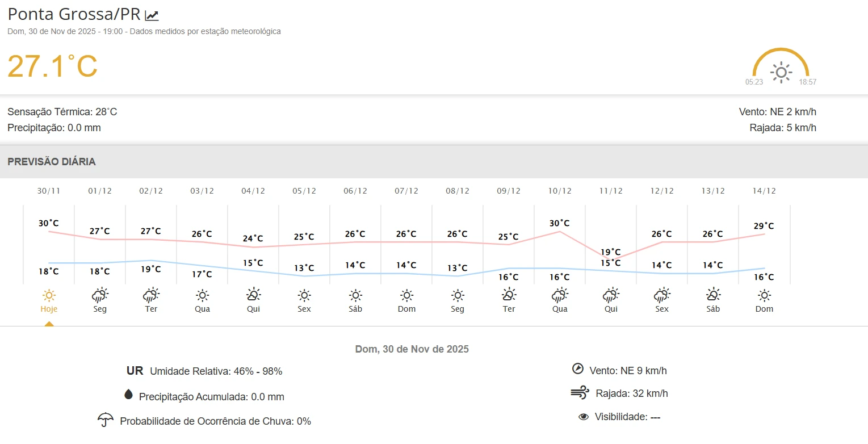The height and width of the screenshot is (444, 868).
Task: Click the compass Vento icon
Action: (x=578, y=369)
